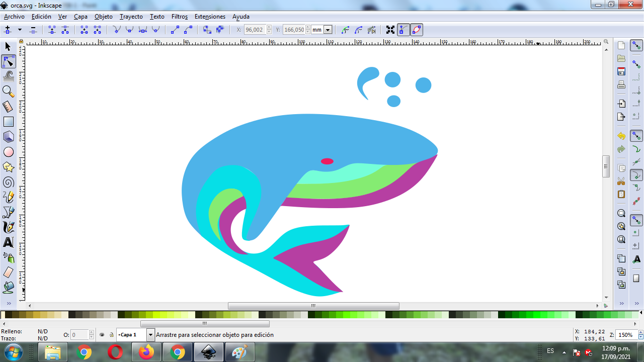
Task: Select the Tweak objects tool
Action: tap(8, 76)
